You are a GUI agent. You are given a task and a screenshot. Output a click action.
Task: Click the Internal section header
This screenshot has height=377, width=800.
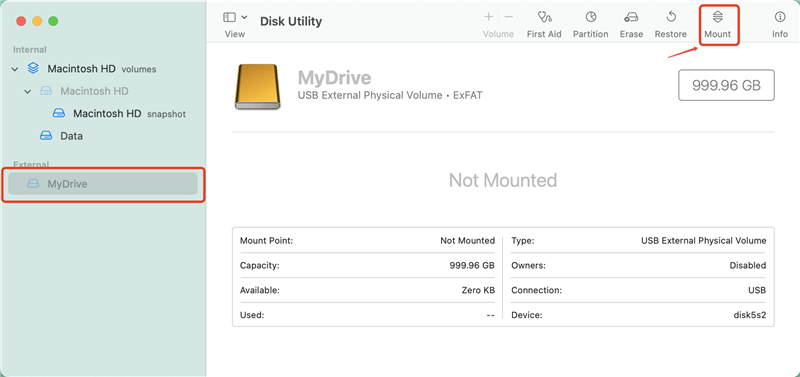(30, 49)
